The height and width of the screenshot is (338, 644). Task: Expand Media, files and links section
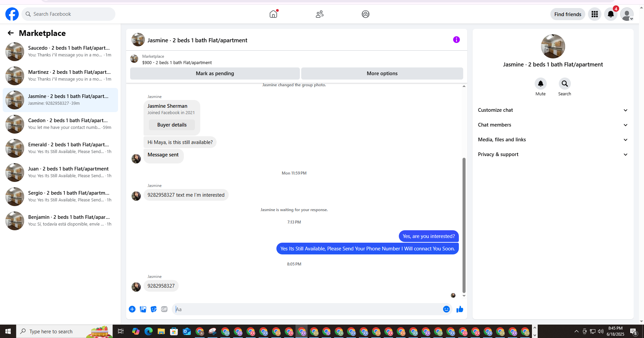click(x=553, y=140)
